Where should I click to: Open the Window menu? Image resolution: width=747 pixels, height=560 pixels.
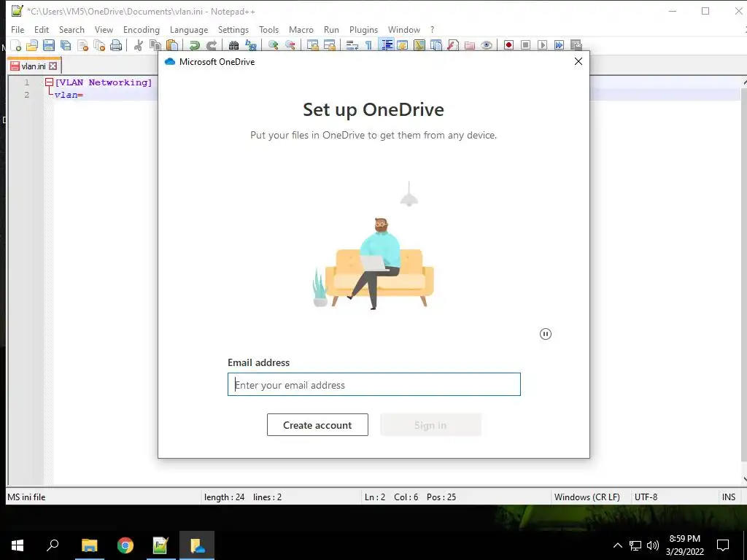(403, 29)
